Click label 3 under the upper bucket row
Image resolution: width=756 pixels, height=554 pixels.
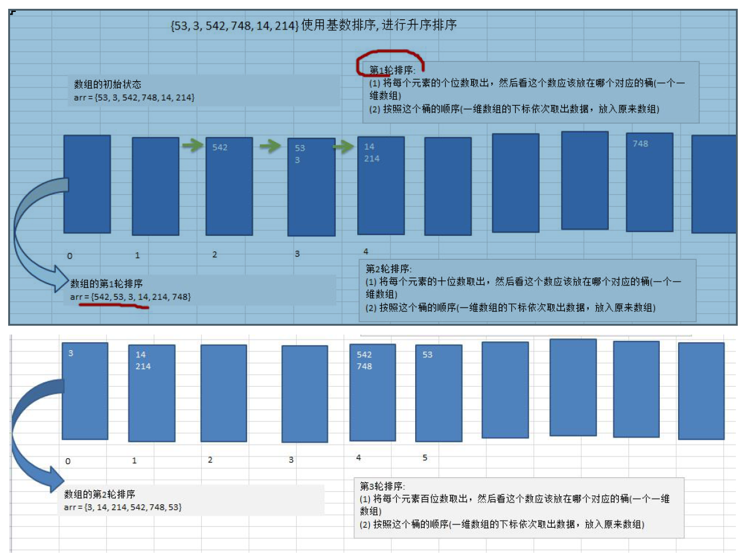(x=297, y=253)
